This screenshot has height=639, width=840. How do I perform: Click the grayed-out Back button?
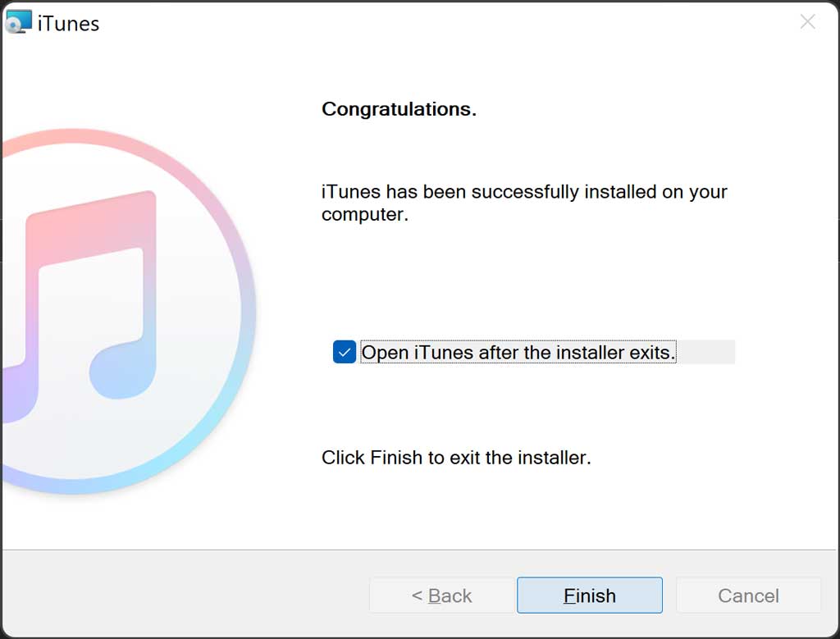pyautogui.click(x=441, y=595)
